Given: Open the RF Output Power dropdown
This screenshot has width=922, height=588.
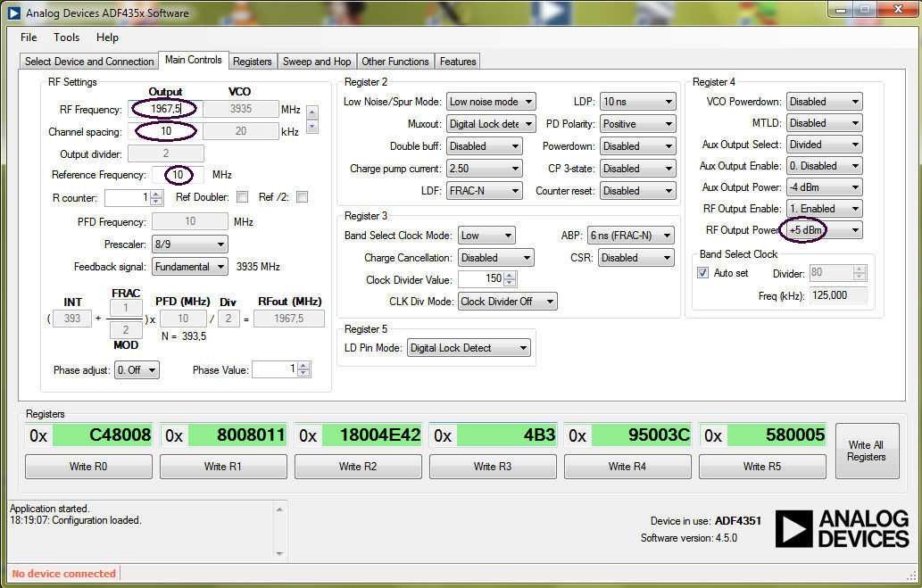Looking at the screenshot, I should click(x=821, y=230).
